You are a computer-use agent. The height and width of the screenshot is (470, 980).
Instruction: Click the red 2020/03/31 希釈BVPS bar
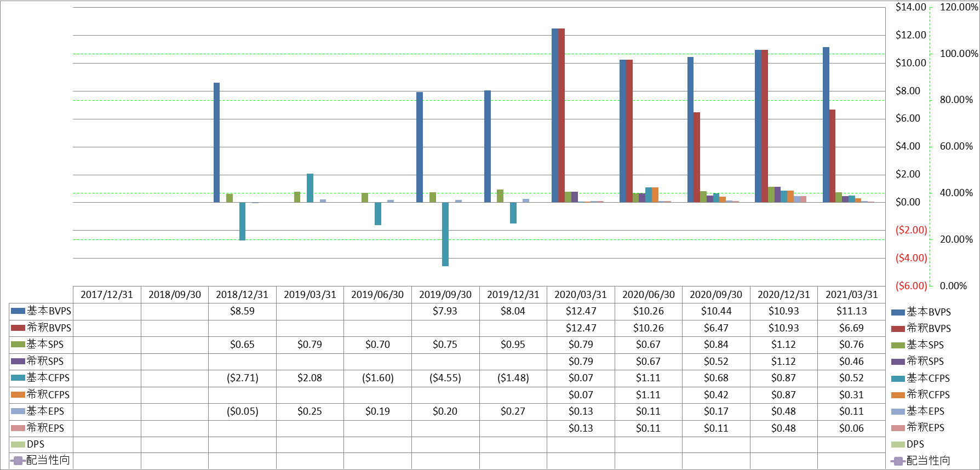tap(561, 116)
